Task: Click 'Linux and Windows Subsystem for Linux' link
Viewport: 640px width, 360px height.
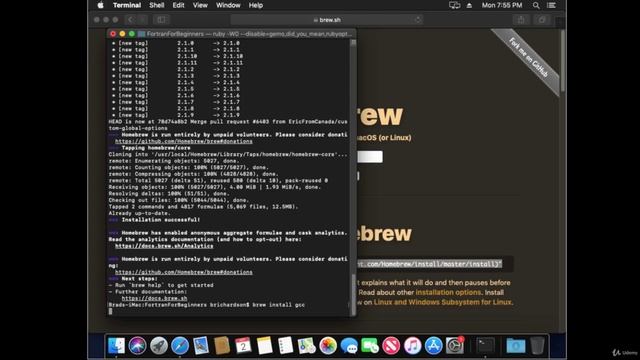Action: (442, 302)
